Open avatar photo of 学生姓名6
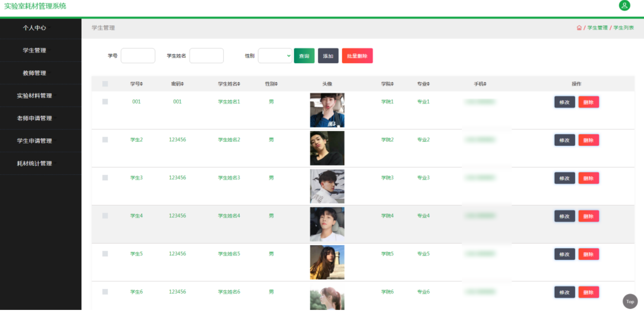This screenshot has width=644, height=311. [x=327, y=298]
